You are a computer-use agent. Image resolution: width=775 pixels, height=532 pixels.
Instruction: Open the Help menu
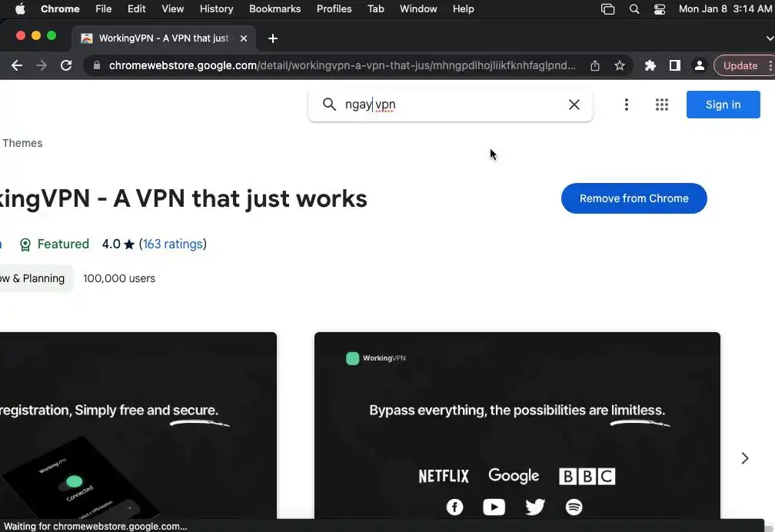(x=463, y=9)
